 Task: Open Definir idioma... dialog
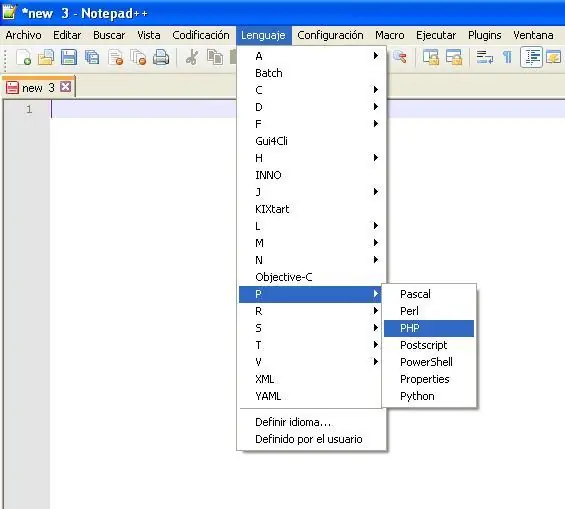pyautogui.click(x=311, y=422)
